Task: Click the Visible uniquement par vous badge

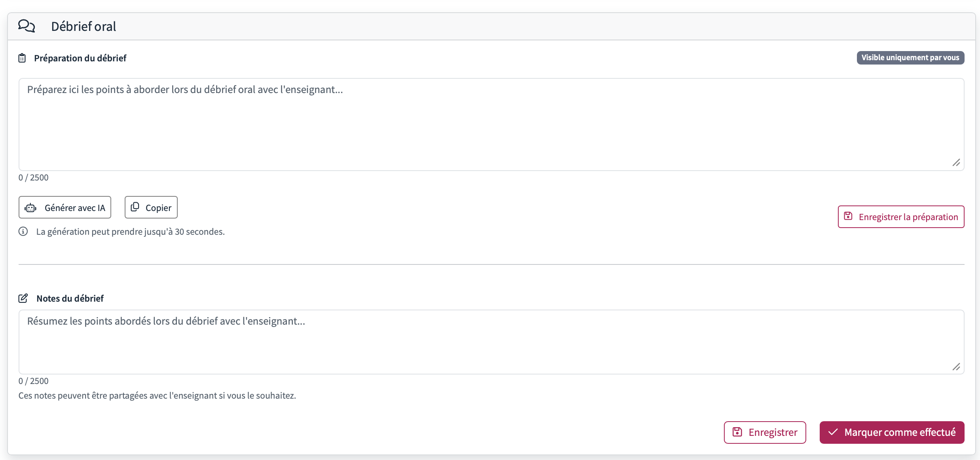Action: click(x=910, y=58)
